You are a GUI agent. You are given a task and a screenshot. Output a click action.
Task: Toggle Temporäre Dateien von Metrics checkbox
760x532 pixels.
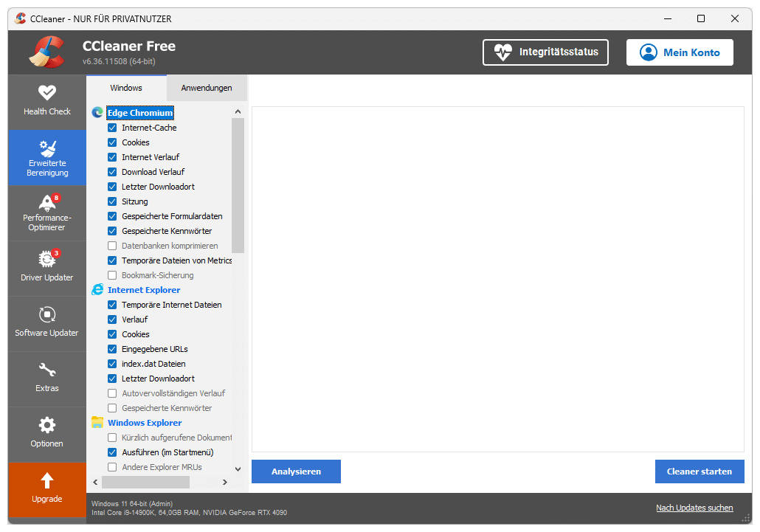112,260
